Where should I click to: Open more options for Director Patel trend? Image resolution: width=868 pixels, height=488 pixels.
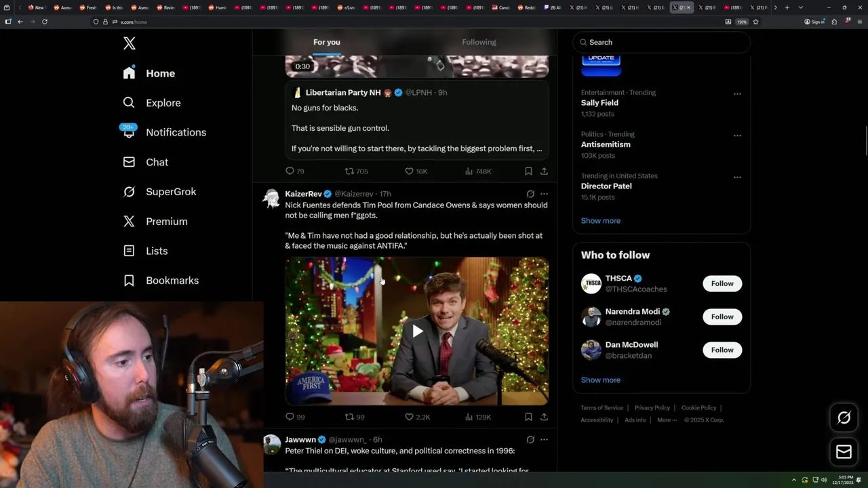click(737, 178)
